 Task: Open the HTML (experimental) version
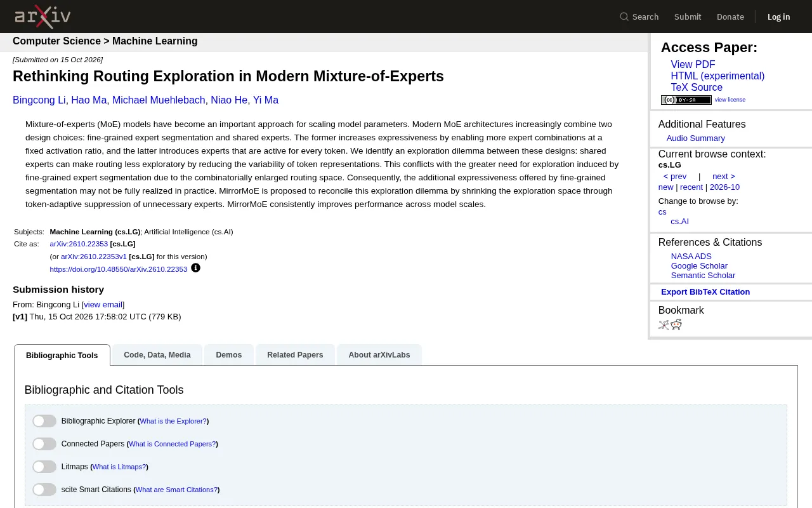tap(717, 76)
